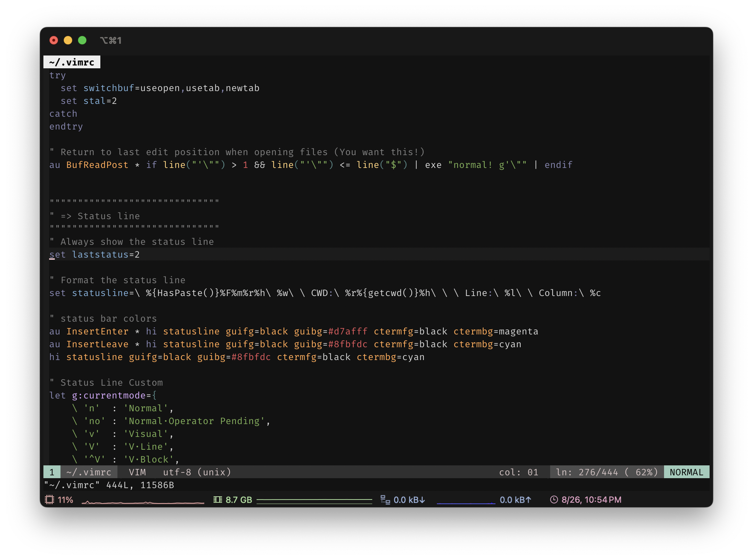Click the %{HasPaste()} expression
The width and height of the screenshot is (753, 560).
click(183, 293)
